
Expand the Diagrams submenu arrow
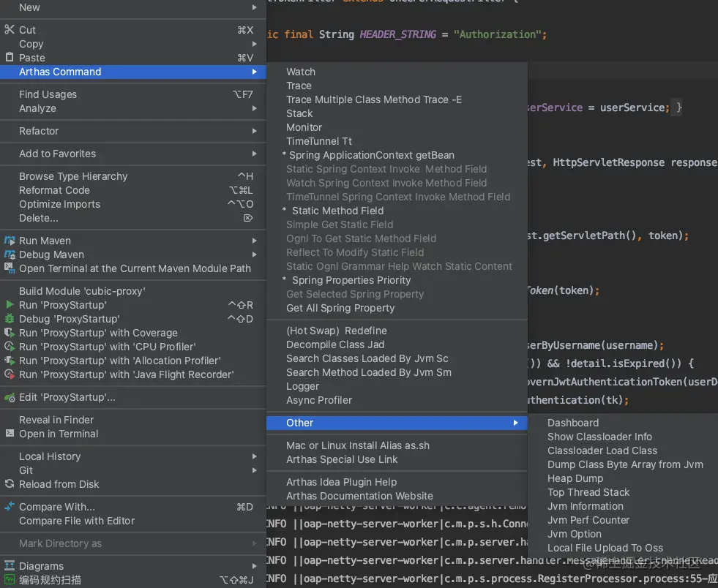click(254, 566)
